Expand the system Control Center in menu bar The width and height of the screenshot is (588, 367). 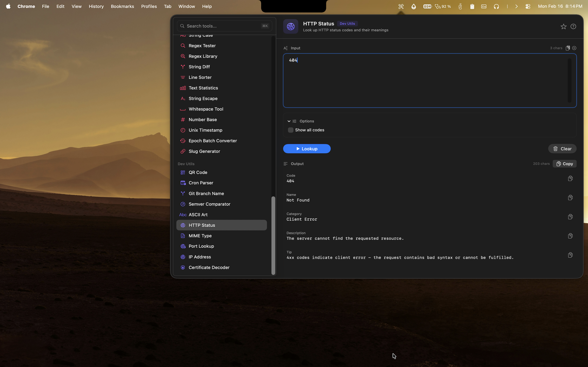click(x=528, y=6)
